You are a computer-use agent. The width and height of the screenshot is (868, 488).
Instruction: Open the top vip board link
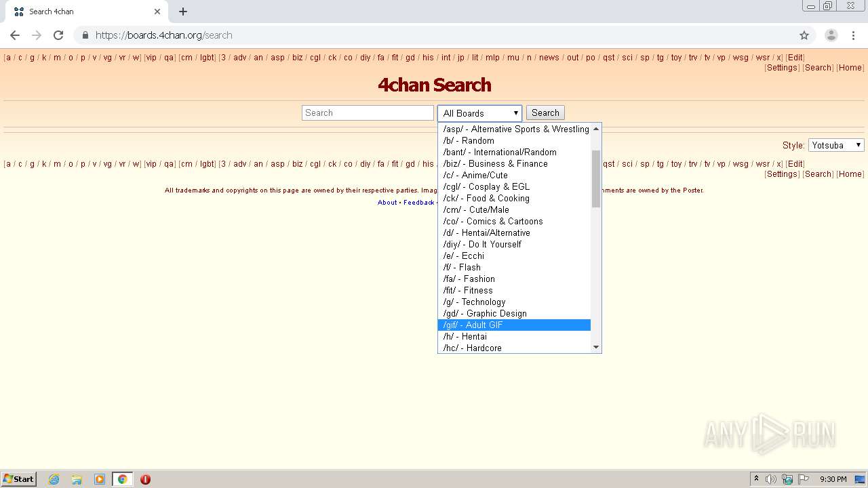[x=151, y=58]
